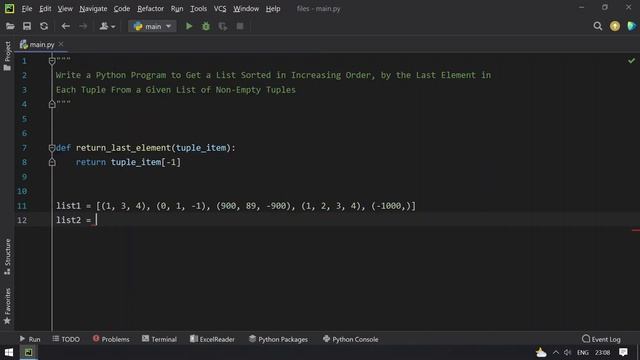
Task: Place cursor on tuple_item[-1] return line
Action: 128,162
